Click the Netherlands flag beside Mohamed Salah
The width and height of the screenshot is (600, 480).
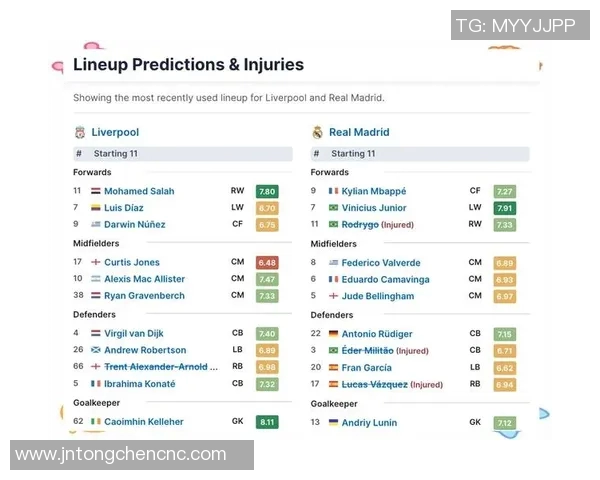point(96,191)
